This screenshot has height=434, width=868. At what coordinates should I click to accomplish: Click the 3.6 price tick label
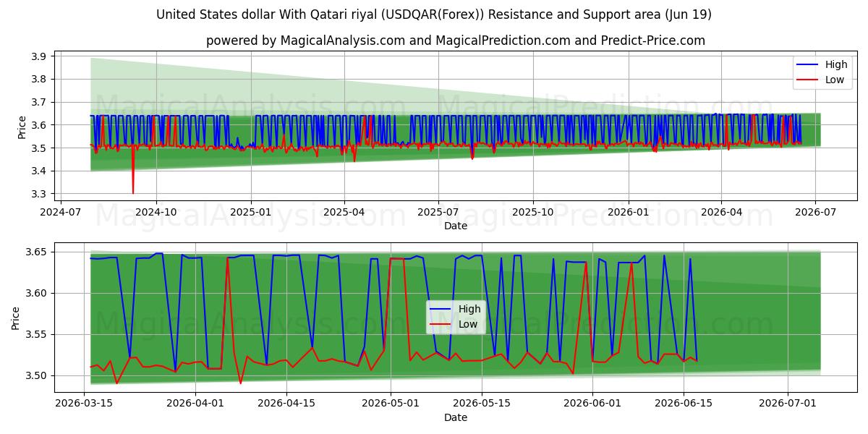[x=39, y=125]
